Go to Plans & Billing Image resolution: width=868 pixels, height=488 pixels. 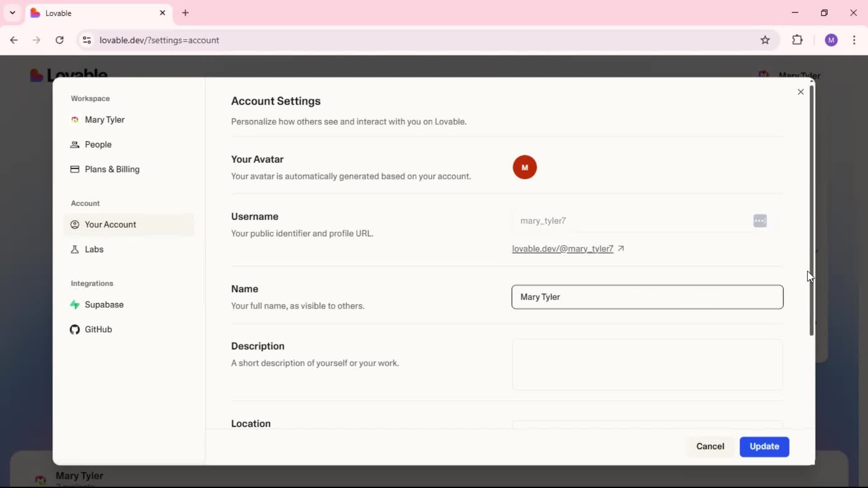point(129,169)
